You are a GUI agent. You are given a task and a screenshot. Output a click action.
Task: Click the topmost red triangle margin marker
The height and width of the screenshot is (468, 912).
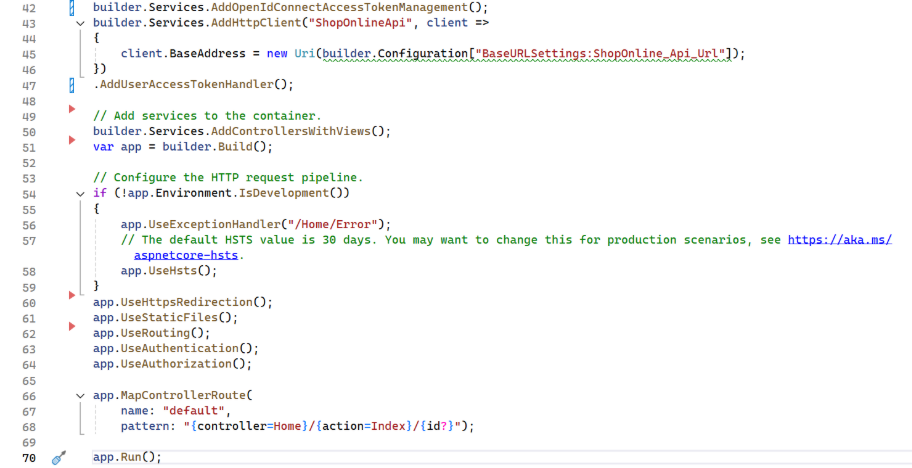71,109
